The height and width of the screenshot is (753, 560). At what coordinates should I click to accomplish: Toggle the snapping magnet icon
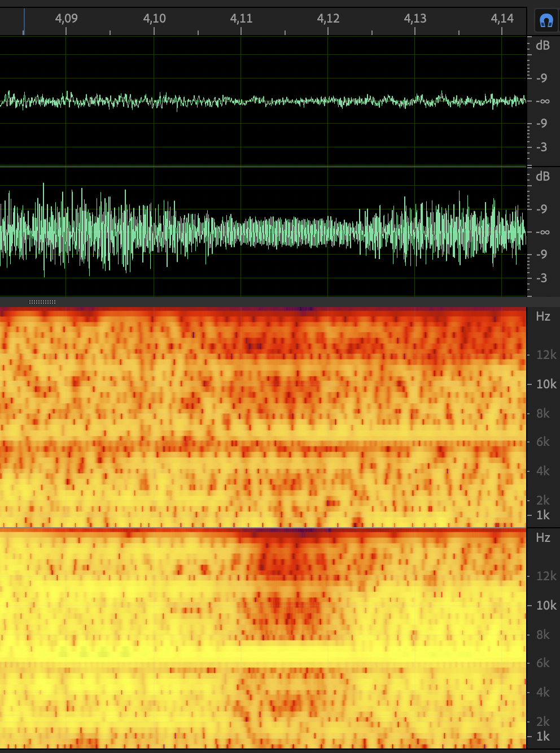[x=546, y=21]
